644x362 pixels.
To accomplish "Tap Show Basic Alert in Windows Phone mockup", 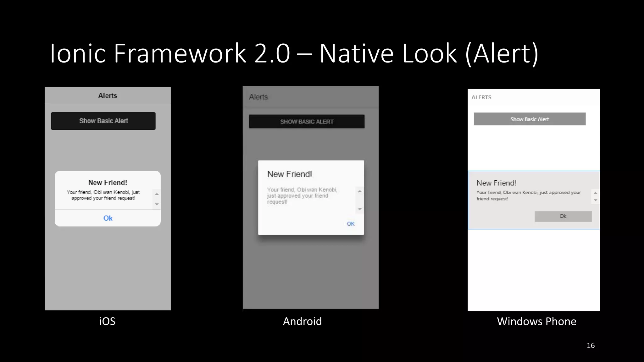I will pos(530,119).
